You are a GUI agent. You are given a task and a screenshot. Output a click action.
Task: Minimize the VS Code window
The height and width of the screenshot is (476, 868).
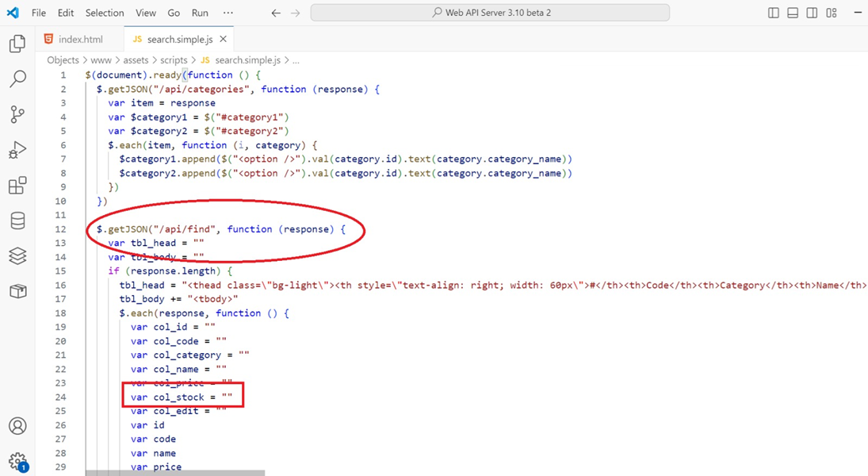pyautogui.click(x=858, y=13)
